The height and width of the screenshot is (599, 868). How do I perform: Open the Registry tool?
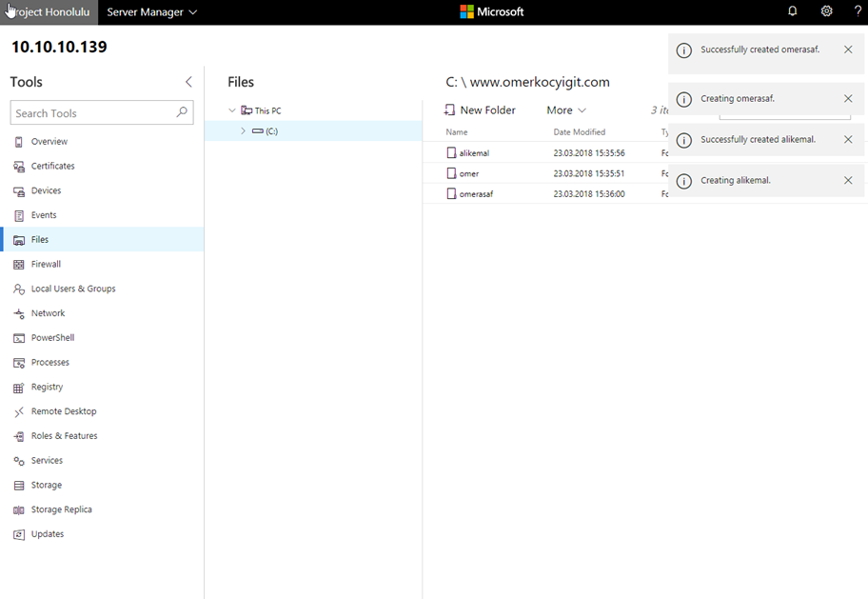pos(102,387)
